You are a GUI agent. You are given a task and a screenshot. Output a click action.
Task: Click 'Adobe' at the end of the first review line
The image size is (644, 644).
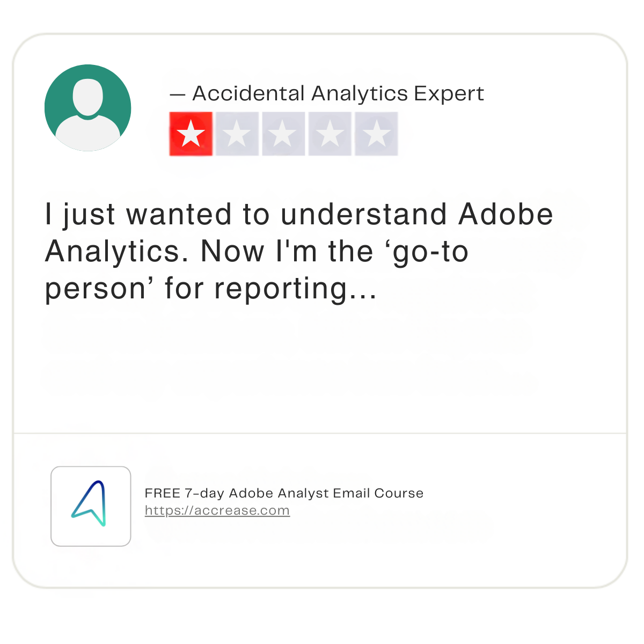(506, 214)
